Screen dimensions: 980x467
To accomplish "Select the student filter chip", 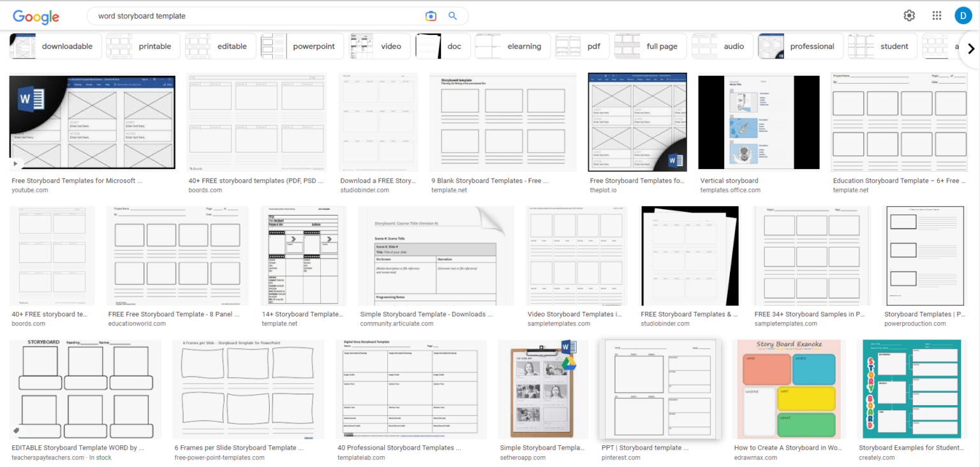I will [894, 46].
